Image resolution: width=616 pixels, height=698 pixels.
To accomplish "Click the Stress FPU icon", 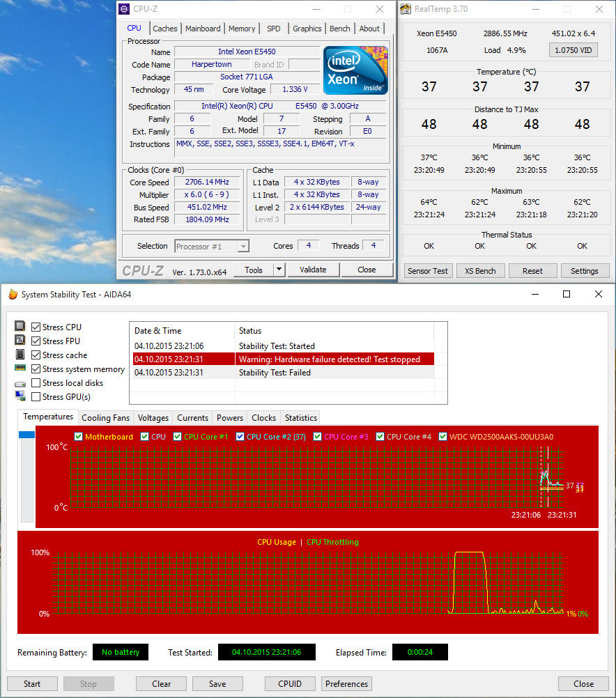I will coord(20,340).
